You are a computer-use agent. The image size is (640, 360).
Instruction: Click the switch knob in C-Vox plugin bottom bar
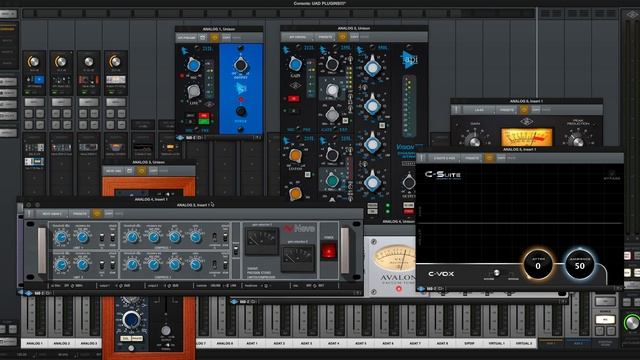click(x=496, y=273)
